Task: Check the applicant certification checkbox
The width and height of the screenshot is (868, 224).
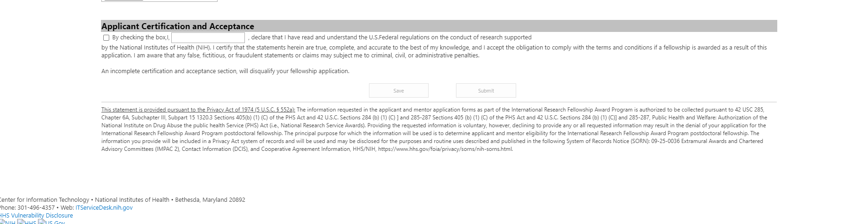Action: coord(106,38)
